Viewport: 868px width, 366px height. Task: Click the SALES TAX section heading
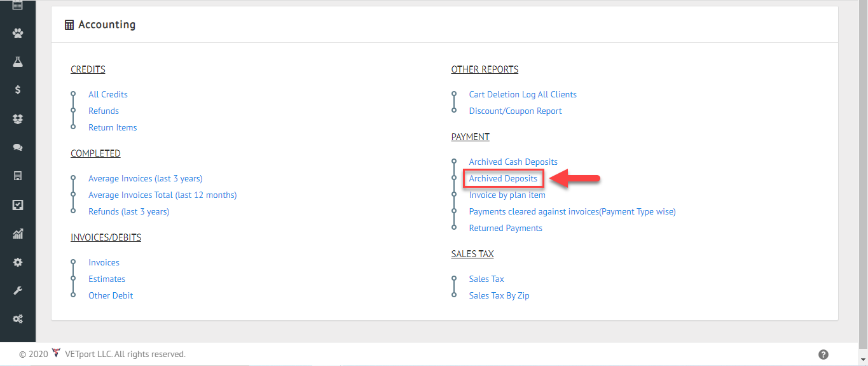point(472,254)
